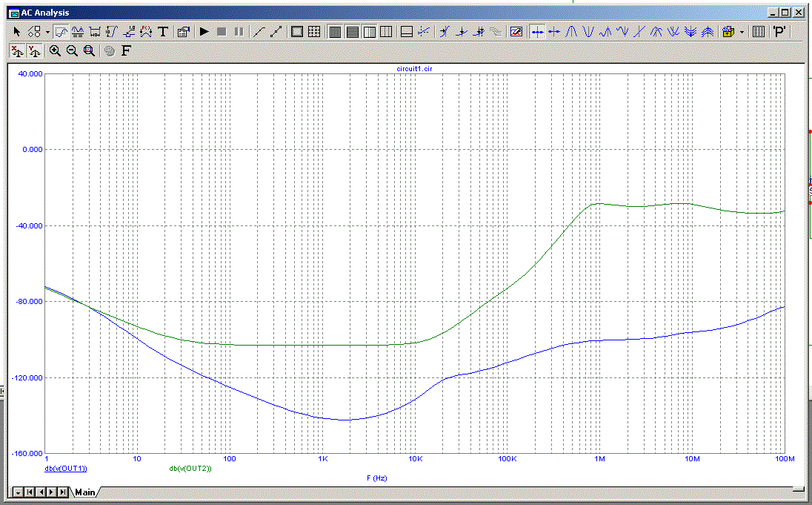Expand the dropdown next to shapes tool
Screen dimensions: 812x505
pyautogui.click(x=47, y=32)
